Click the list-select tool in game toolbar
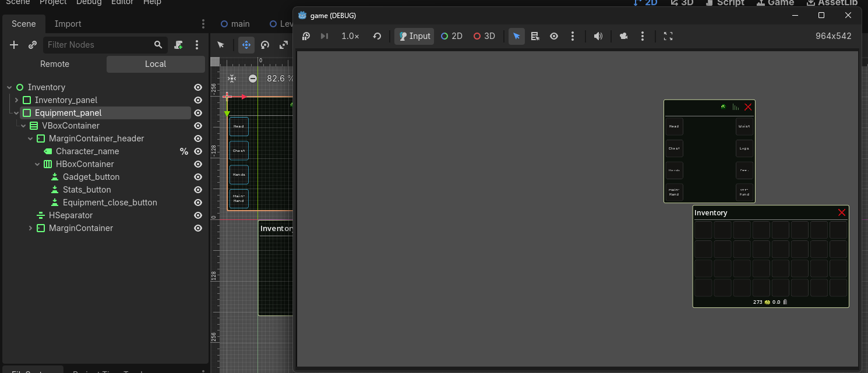The width and height of the screenshot is (868, 373). click(x=535, y=36)
